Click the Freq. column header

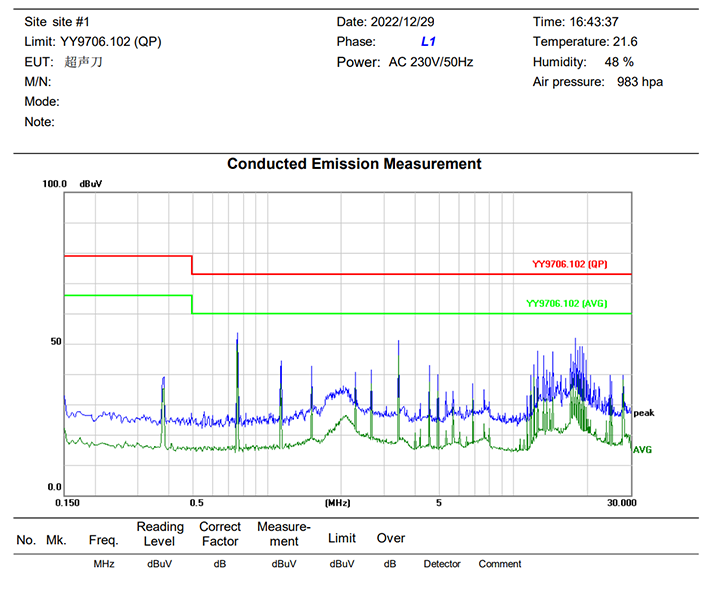[104, 541]
